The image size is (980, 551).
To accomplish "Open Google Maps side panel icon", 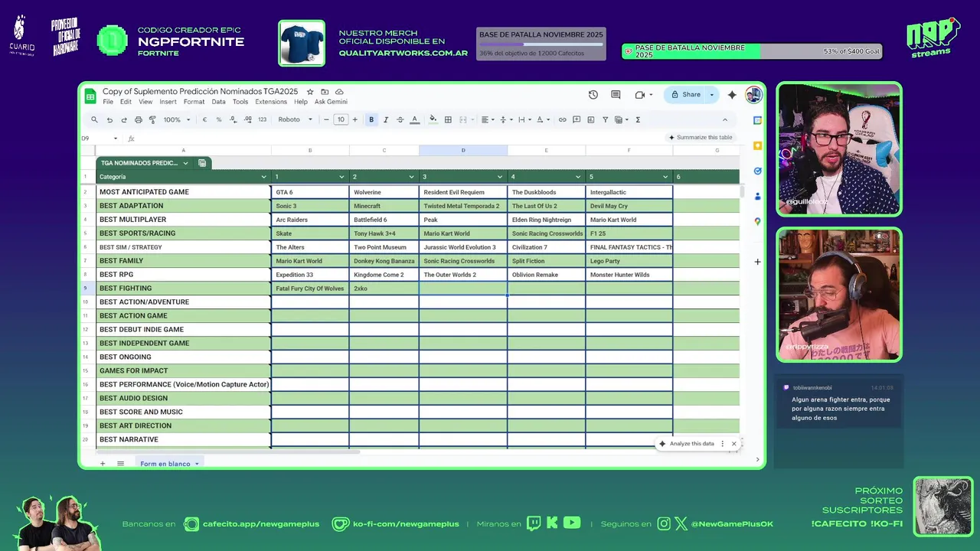I will [757, 221].
